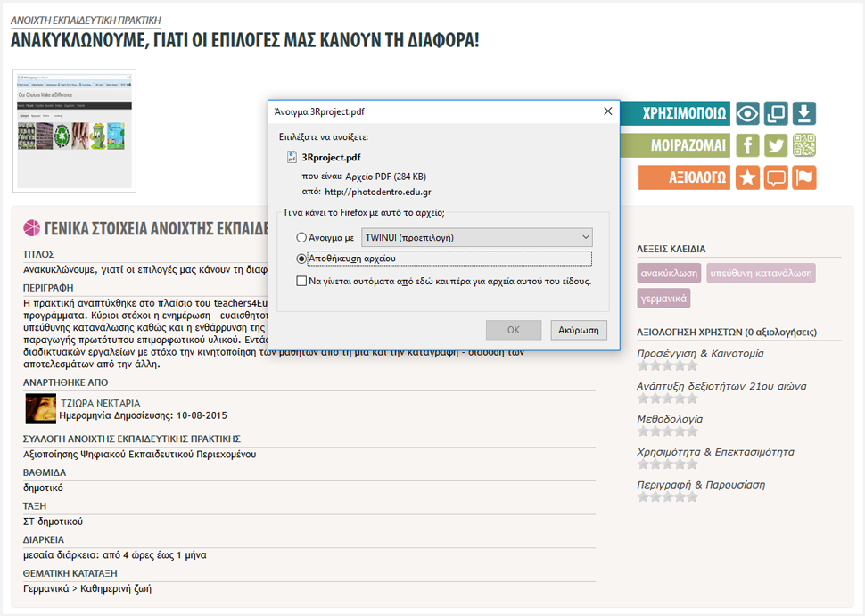Viewport: 865px width, 616px height.
Task: Click the open in new window icon
Action: tap(776, 113)
